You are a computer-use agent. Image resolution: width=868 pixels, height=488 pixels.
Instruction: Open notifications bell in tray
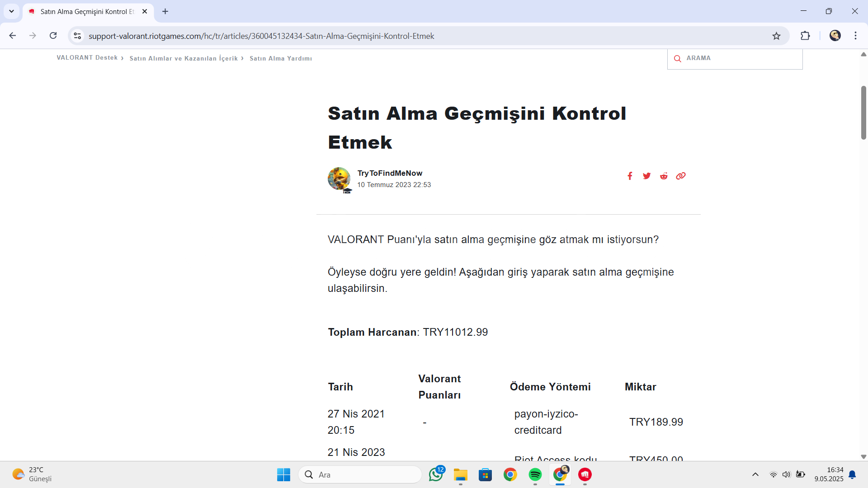[852, 474]
